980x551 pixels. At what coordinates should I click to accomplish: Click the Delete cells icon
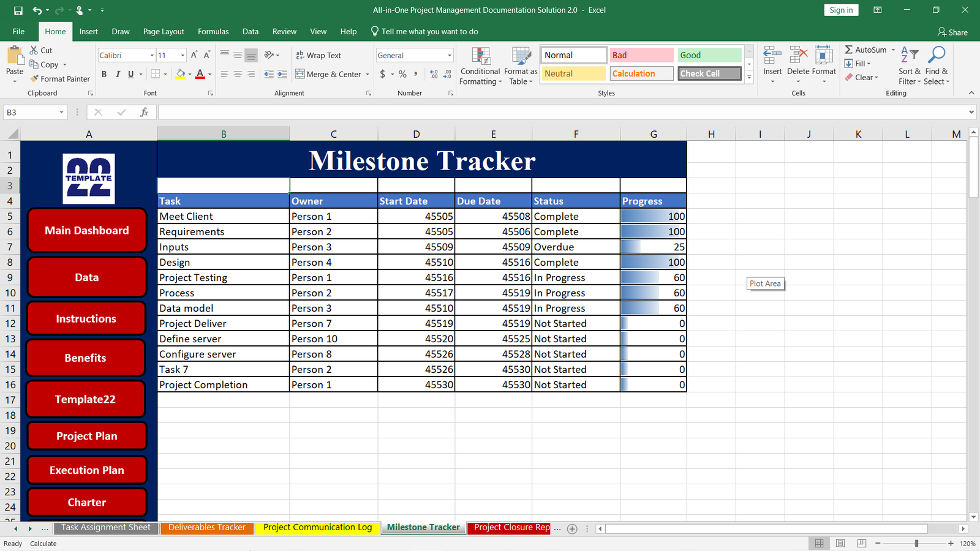point(798,55)
